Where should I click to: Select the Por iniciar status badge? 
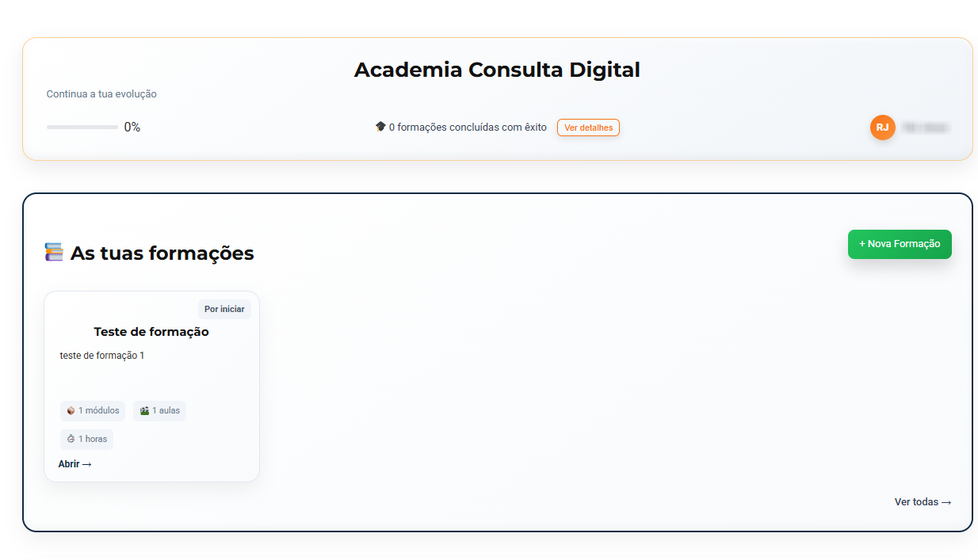224,309
